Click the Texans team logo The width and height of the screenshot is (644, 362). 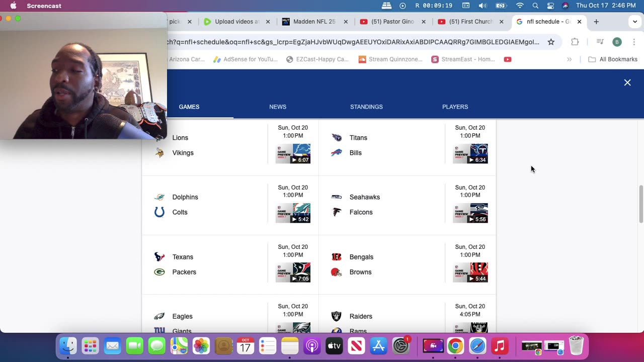point(159,257)
